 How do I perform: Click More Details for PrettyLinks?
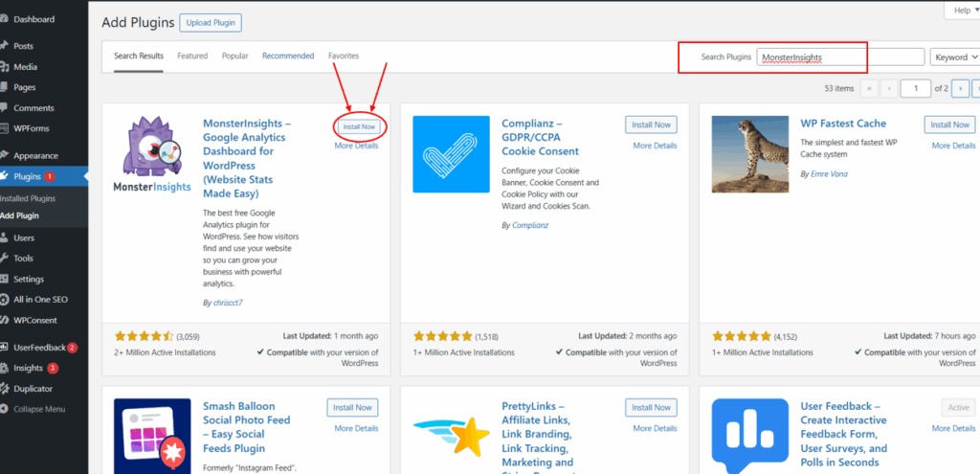[655, 428]
